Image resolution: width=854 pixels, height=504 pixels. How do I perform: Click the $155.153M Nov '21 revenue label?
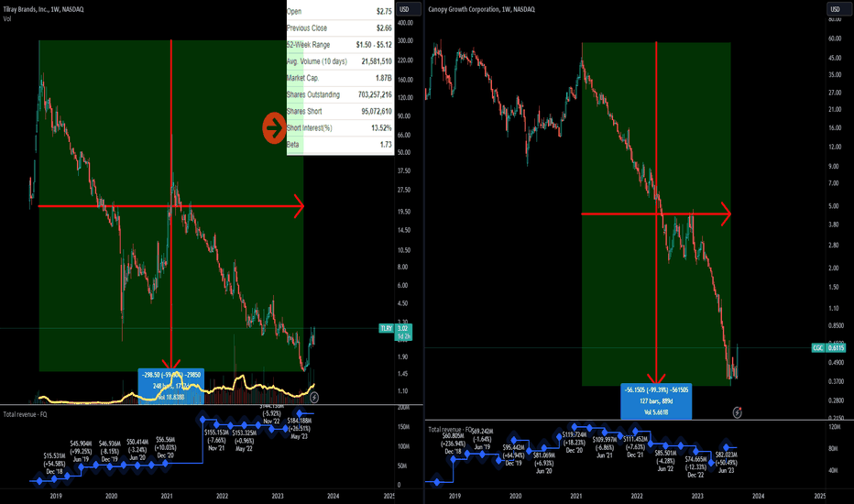216,440
